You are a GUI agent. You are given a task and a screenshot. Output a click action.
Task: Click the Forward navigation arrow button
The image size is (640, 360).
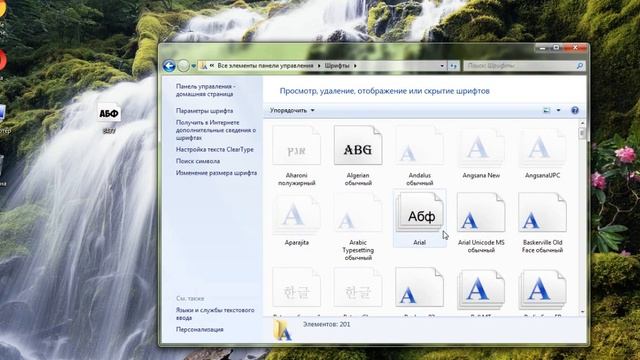pos(184,66)
